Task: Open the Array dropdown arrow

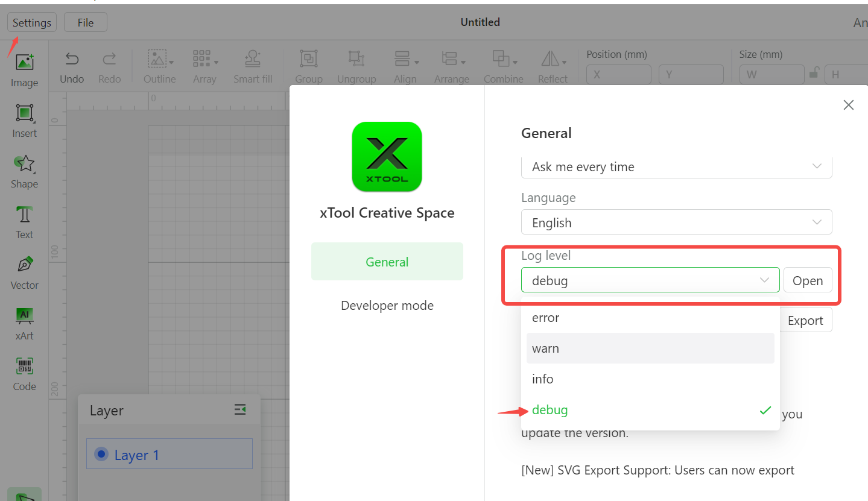Action: [216, 62]
